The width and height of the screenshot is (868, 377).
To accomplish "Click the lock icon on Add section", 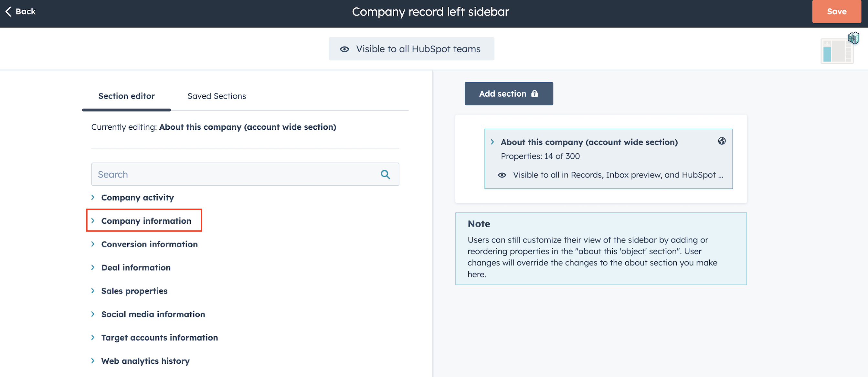I will (x=535, y=94).
